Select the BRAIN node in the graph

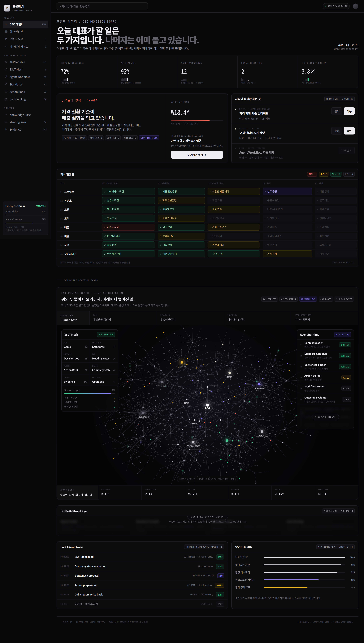[x=207, y=405]
